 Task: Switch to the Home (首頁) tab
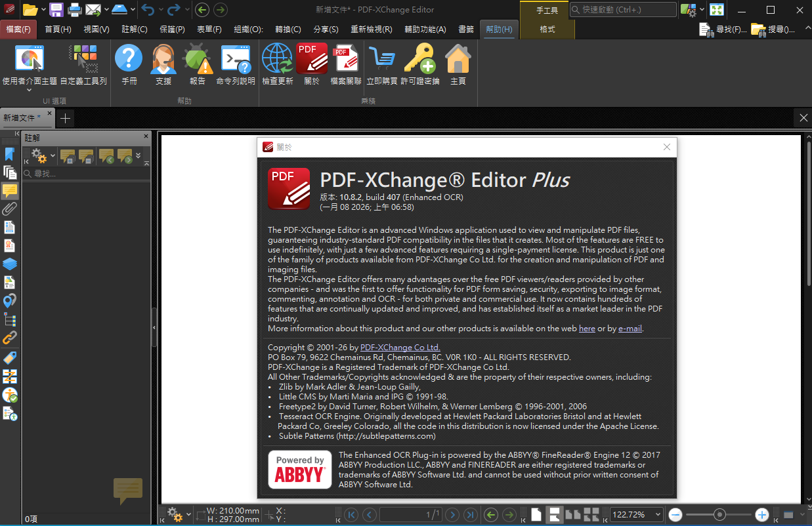(x=58, y=30)
